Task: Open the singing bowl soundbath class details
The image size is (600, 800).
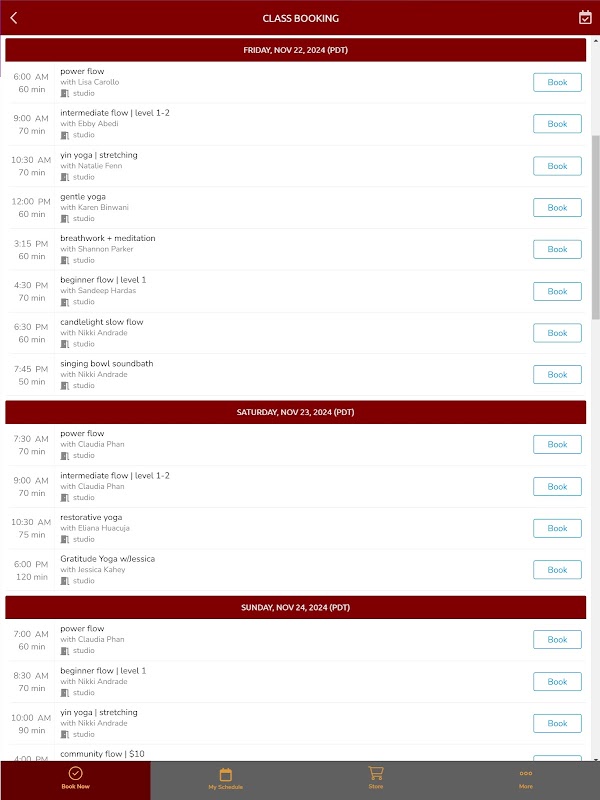Action: point(107,364)
